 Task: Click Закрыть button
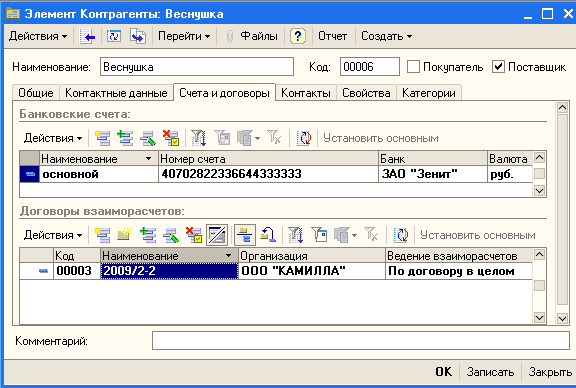550,372
